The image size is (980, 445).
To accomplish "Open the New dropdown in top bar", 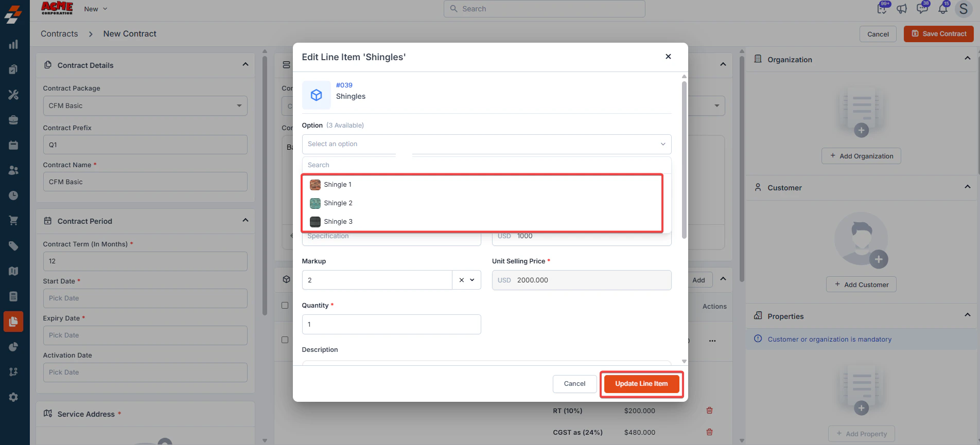I will [x=96, y=9].
